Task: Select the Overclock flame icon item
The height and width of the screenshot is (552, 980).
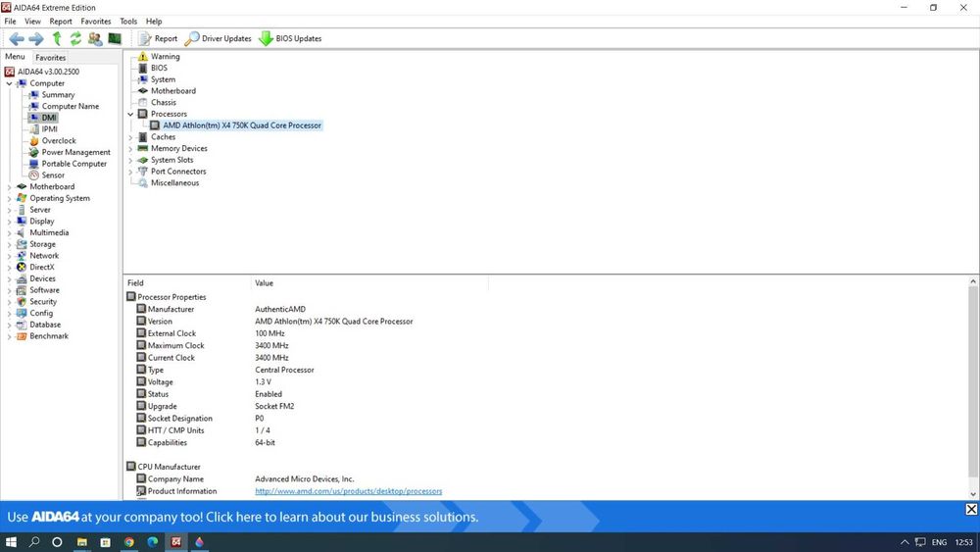Action: (33, 140)
